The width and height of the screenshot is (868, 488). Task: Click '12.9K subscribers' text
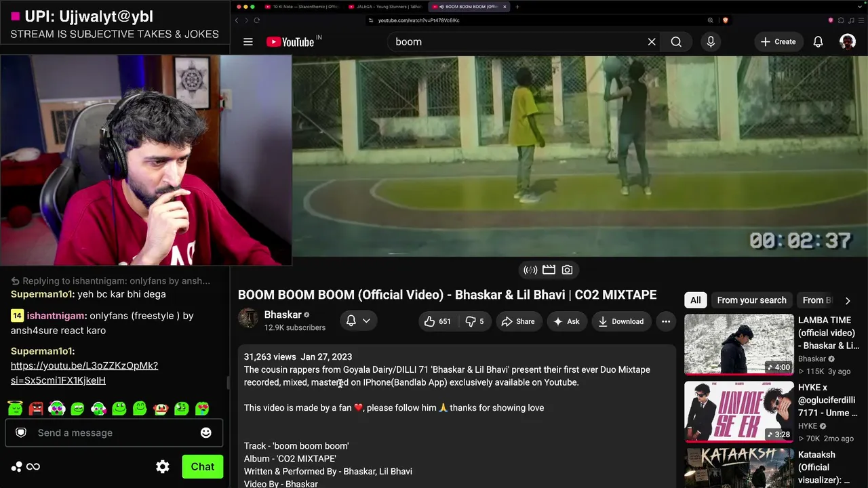[295, 328]
